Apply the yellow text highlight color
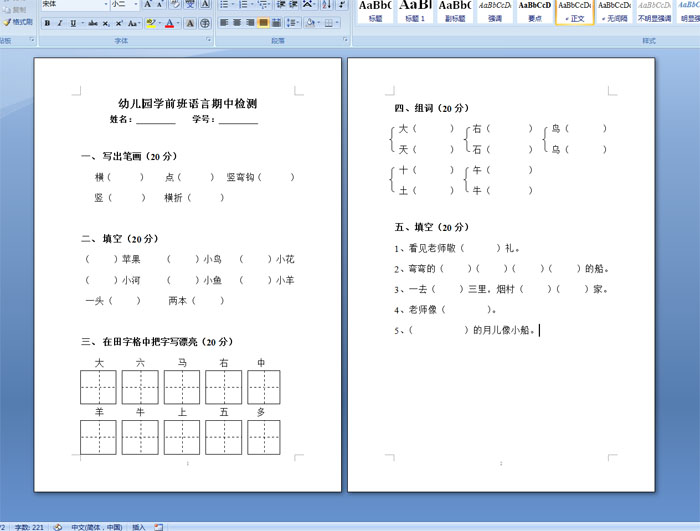The image size is (700, 531). coord(151,23)
